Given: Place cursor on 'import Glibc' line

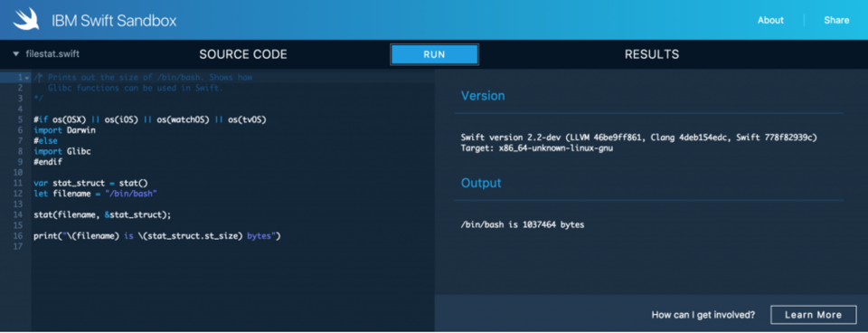Looking at the screenshot, I should click(x=62, y=151).
